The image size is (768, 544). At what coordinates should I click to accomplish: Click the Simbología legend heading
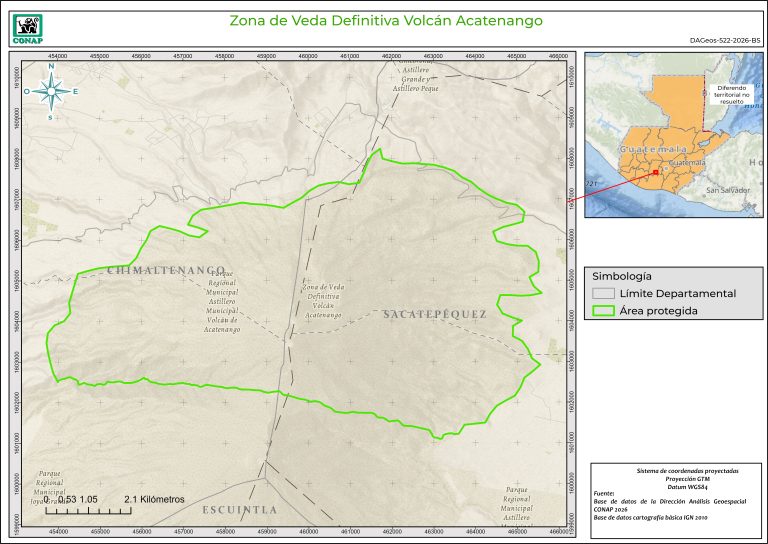[x=622, y=275]
